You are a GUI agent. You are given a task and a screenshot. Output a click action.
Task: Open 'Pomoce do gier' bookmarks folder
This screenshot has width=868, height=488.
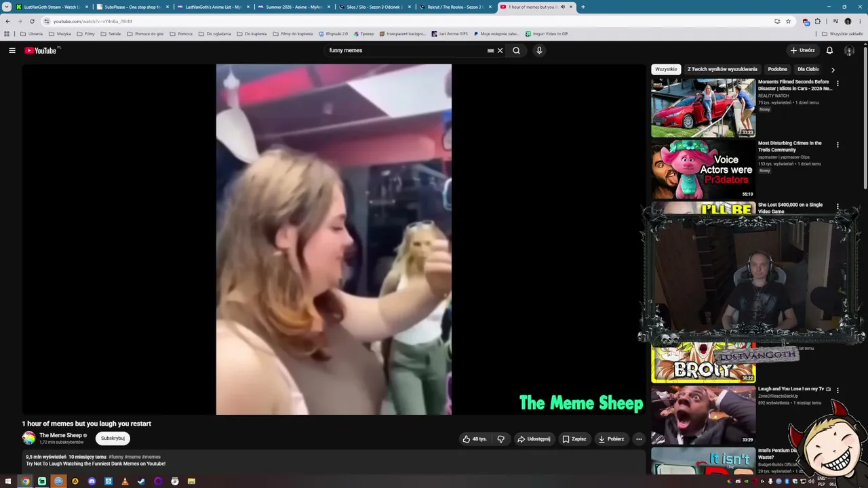point(145,34)
